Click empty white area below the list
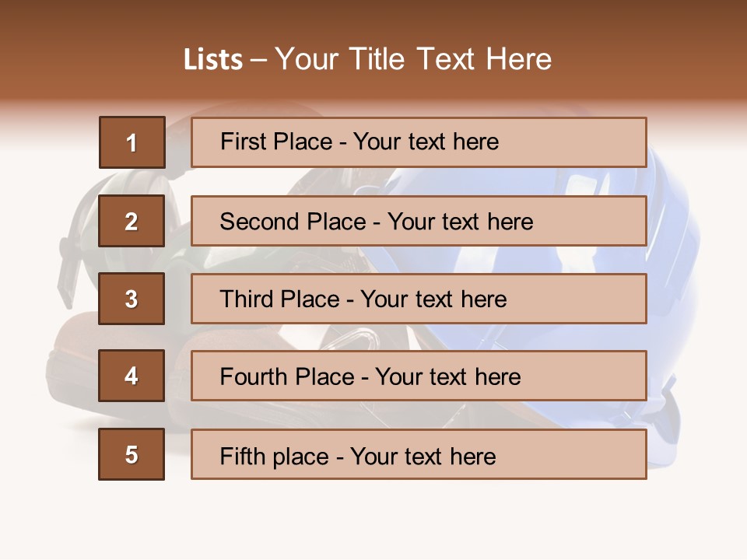The image size is (747, 560). (373, 521)
